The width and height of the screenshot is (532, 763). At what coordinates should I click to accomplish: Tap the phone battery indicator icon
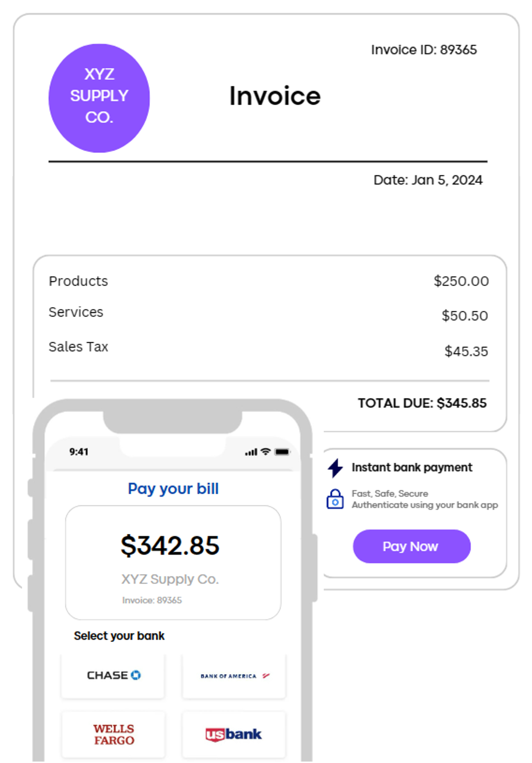click(x=282, y=452)
